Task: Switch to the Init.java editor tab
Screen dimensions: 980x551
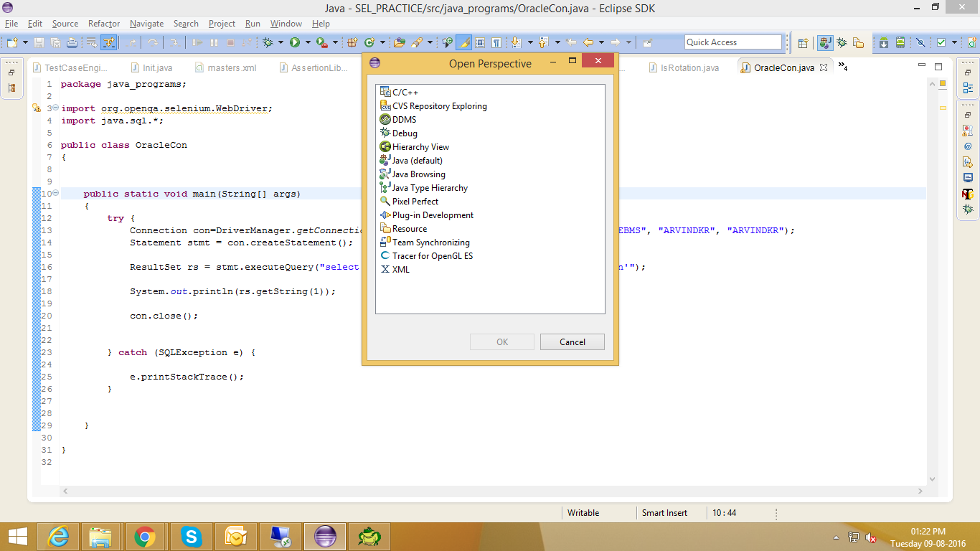Action: pyautogui.click(x=151, y=68)
